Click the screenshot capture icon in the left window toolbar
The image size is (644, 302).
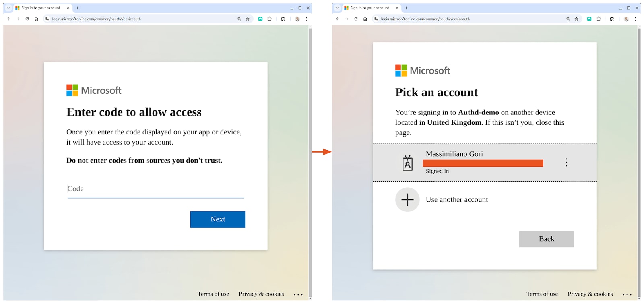283,19
